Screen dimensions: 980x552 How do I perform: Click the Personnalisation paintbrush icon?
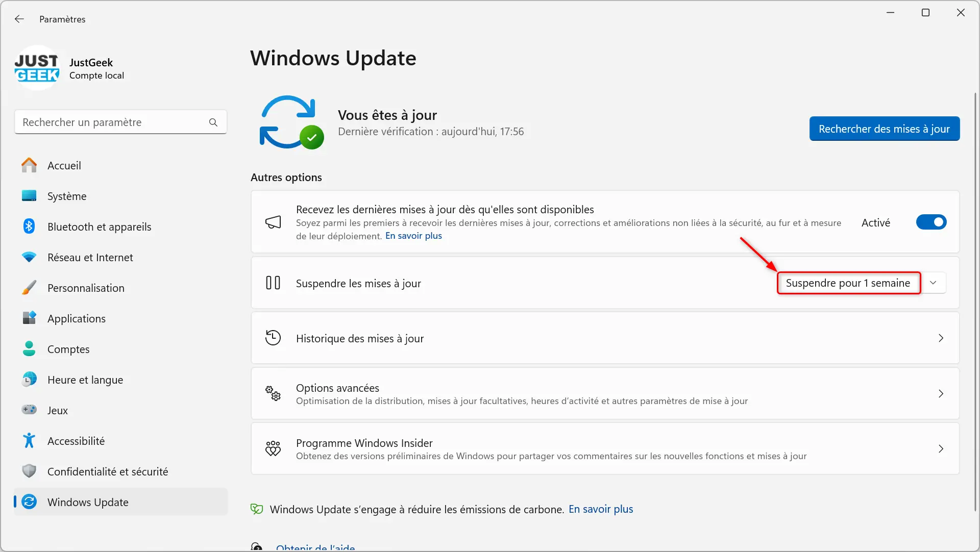pos(29,288)
